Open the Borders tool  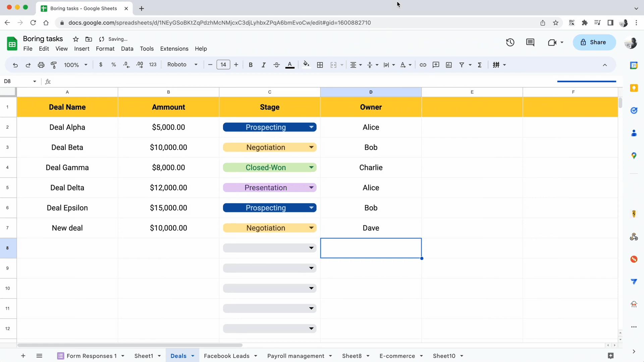coord(320,65)
